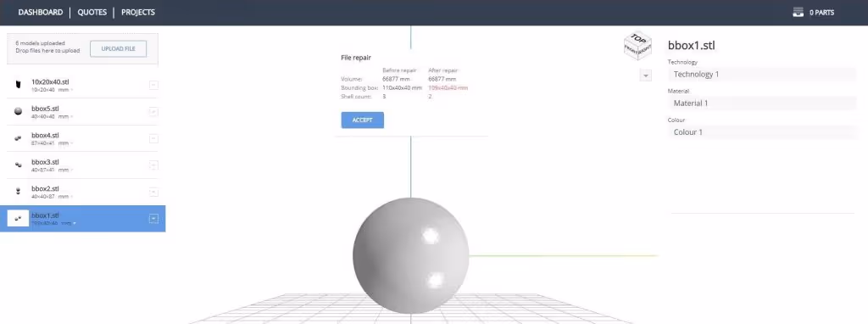This screenshot has width=868, height=324.
Task: Click the bbox1.stl file name
Action: [46, 215]
